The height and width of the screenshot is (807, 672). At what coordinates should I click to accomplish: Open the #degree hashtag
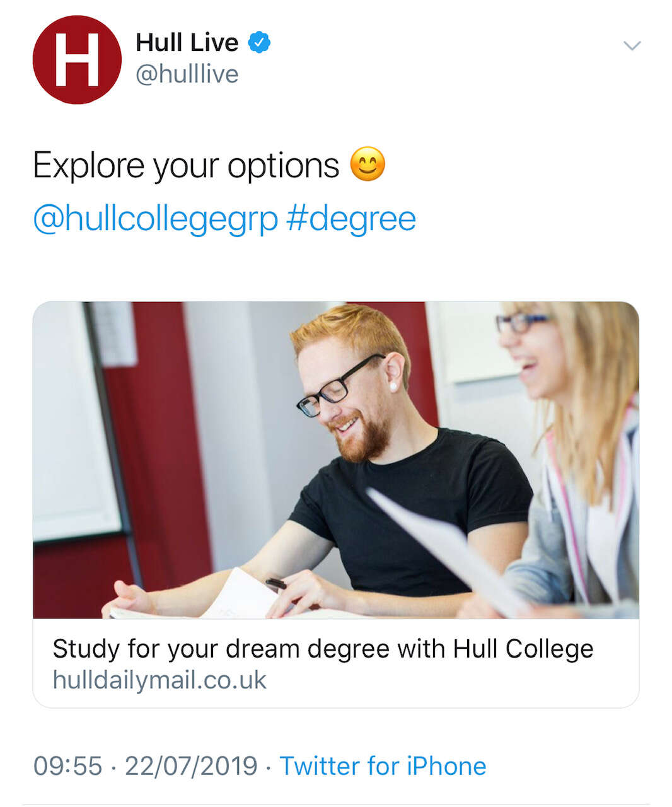[350, 219]
